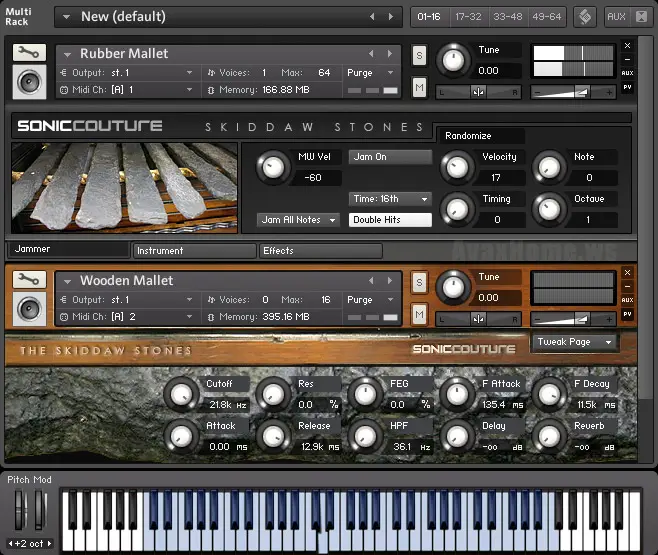Viewport: 658px width, 555px height.
Task: Minimize Rubber Mallet instrument header
Action: (627, 59)
